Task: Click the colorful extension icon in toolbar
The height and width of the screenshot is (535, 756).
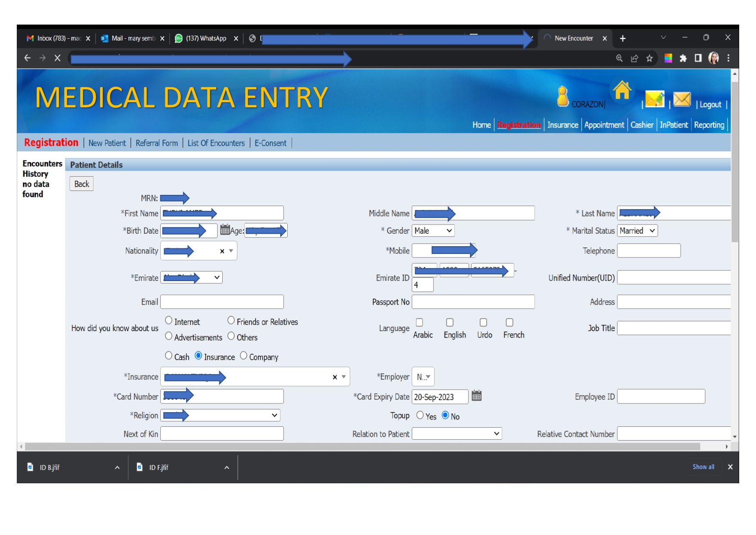Action: pyautogui.click(x=668, y=58)
